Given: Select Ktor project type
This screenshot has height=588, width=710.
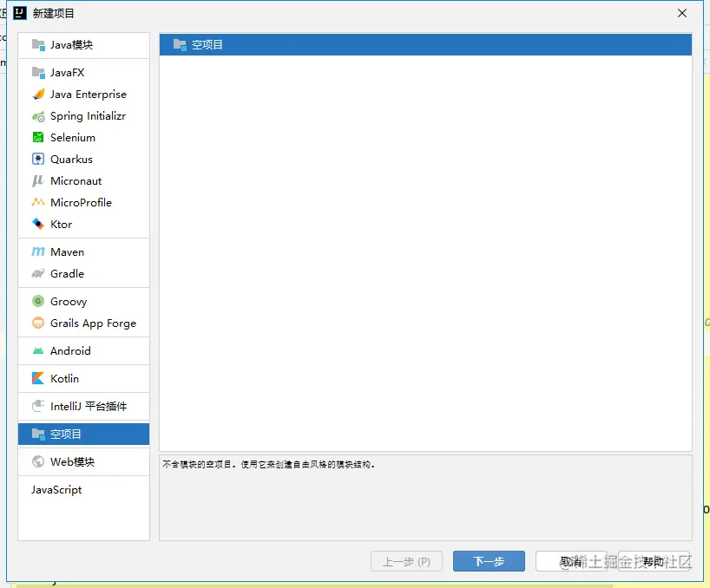Looking at the screenshot, I should point(84,225).
